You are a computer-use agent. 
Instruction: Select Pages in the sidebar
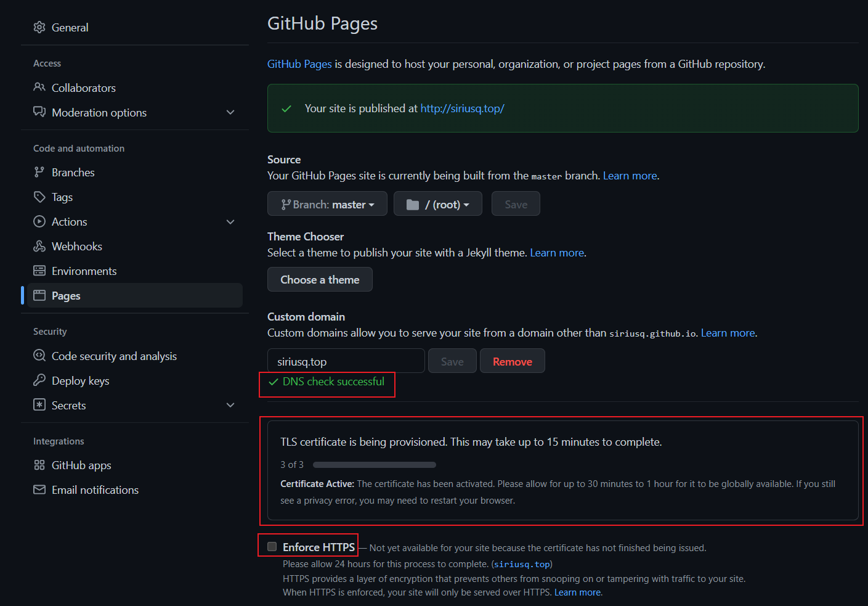[x=135, y=295]
